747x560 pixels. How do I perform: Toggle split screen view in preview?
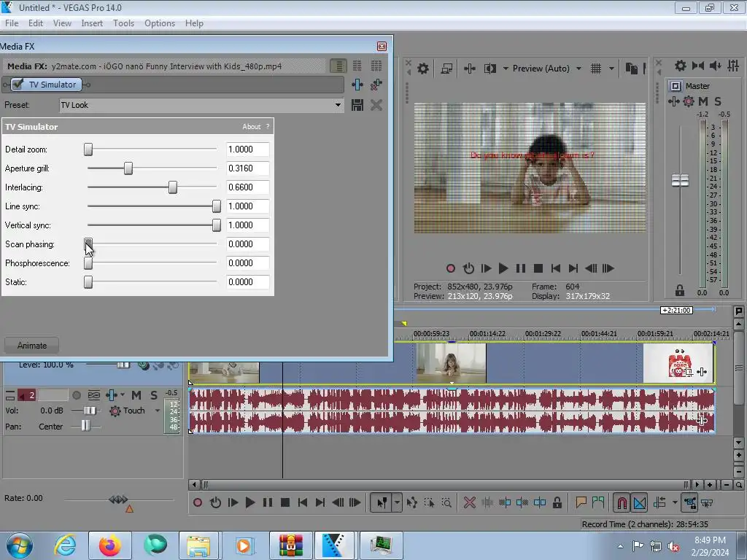(489, 69)
